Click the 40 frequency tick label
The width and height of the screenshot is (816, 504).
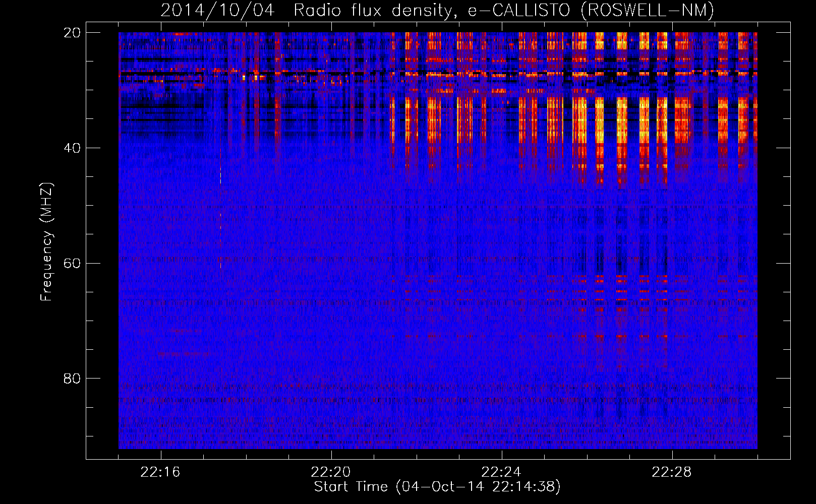pyautogui.click(x=72, y=148)
